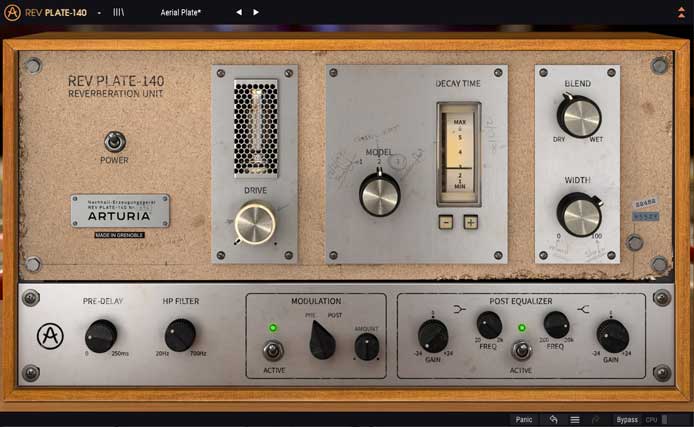This screenshot has width=694, height=427.
Task: Flip the POWER toggle switch
Action: (x=115, y=142)
